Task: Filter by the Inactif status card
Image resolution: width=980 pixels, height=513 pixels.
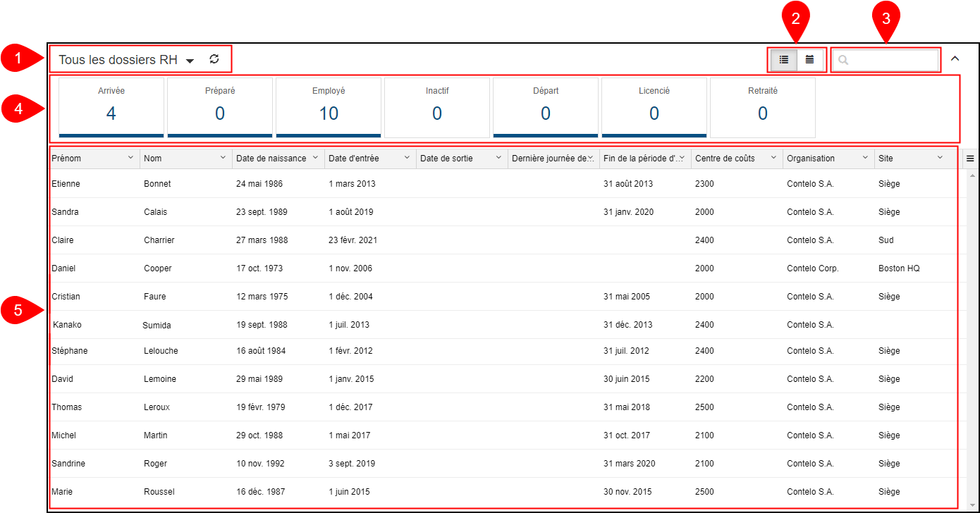Action: tap(437, 107)
